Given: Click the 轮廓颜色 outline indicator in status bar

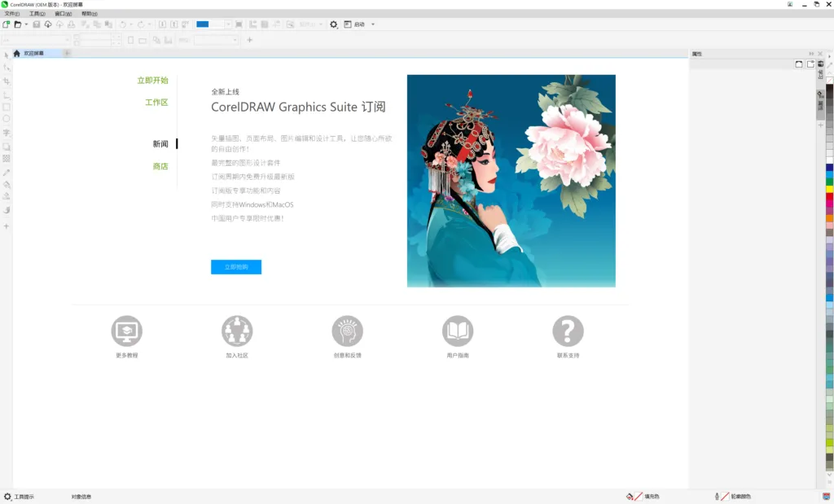Looking at the screenshot, I should (732, 497).
